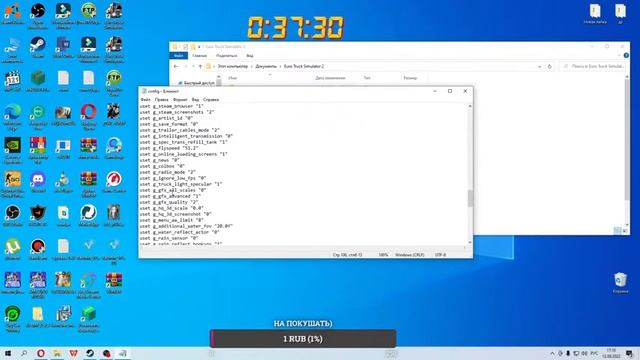
Task: Open the Справка menu in Notepad
Action: coord(211,100)
